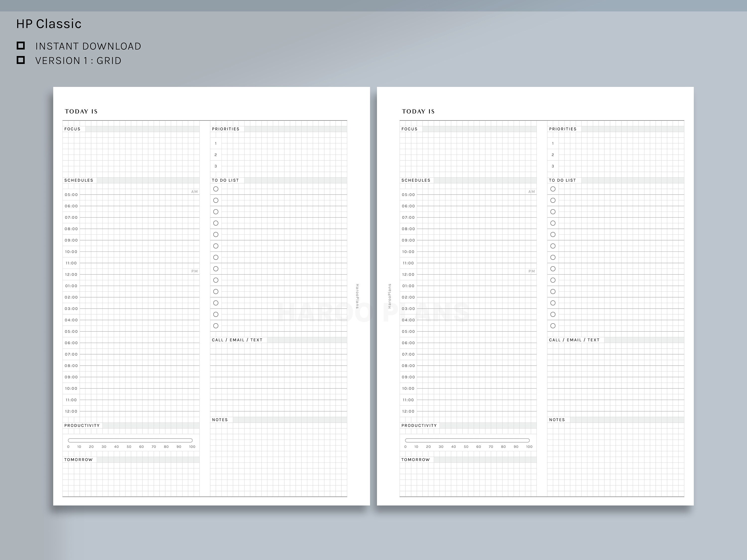
Task: Click the 50 mark on left productivity scale
Action: coord(129,447)
